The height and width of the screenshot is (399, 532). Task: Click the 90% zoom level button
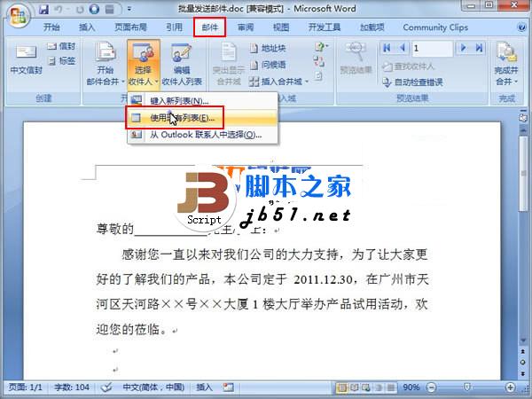point(411,387)
